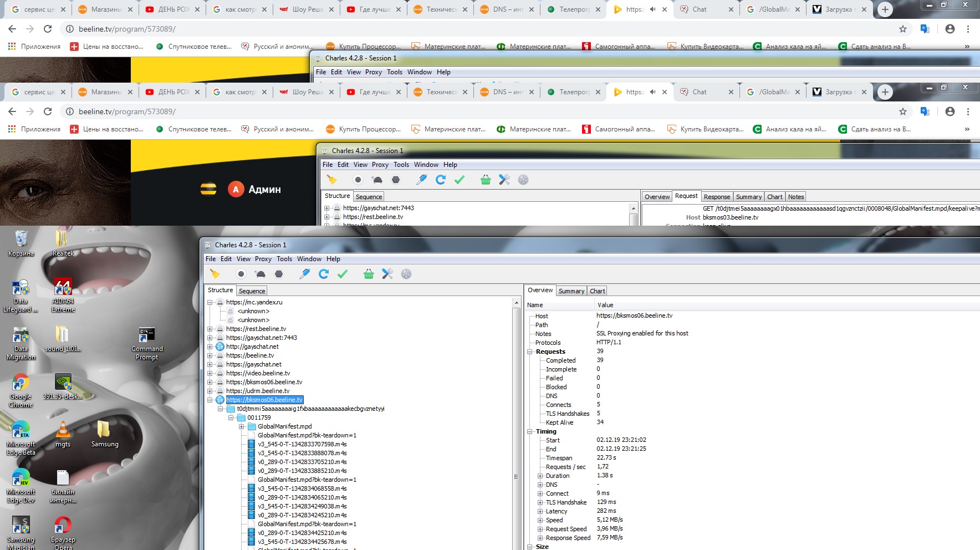Expand the http://gayschat.net node in the front Charles tree
980x550 pixels.
click(x=210, y=347)
